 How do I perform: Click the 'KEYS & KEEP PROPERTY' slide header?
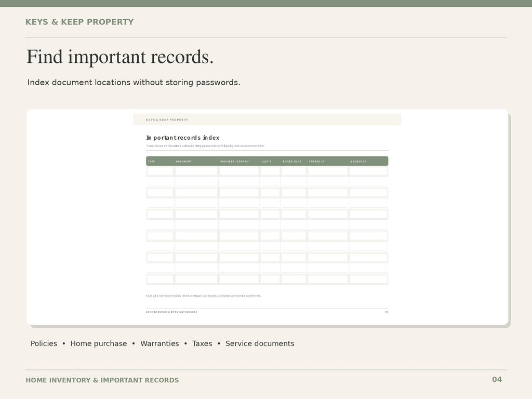coord(79,22)
